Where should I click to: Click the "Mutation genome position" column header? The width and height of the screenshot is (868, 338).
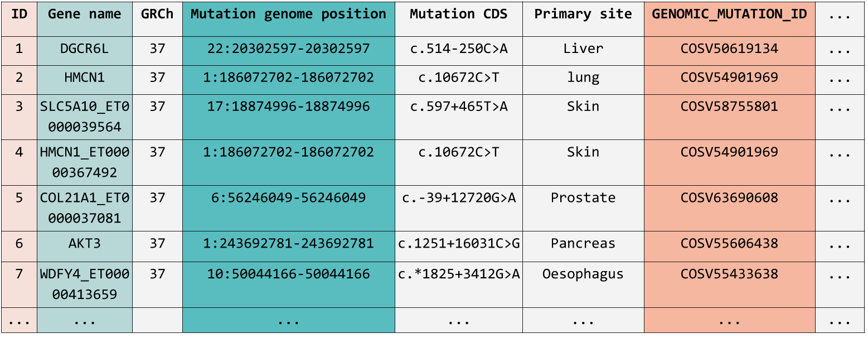288,15
